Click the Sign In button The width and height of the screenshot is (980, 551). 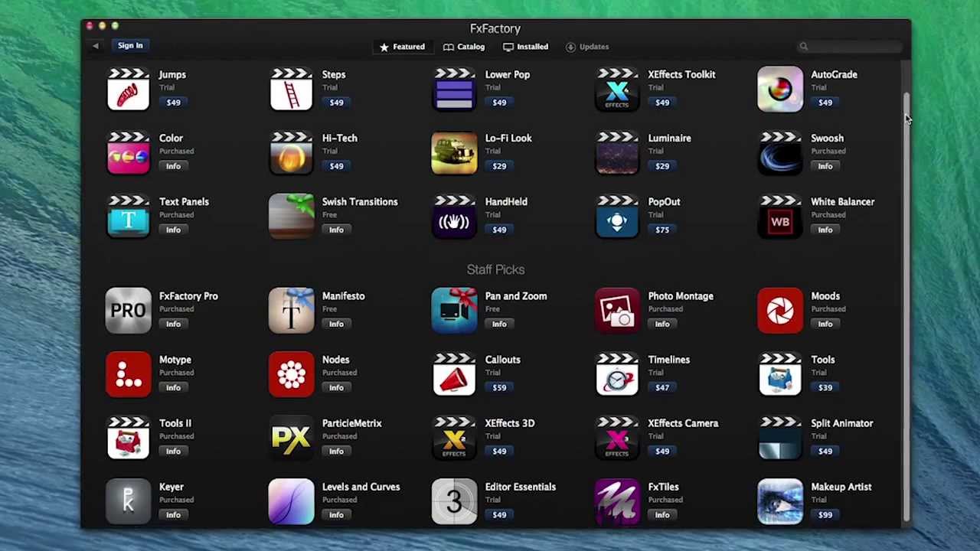(130, 45)
